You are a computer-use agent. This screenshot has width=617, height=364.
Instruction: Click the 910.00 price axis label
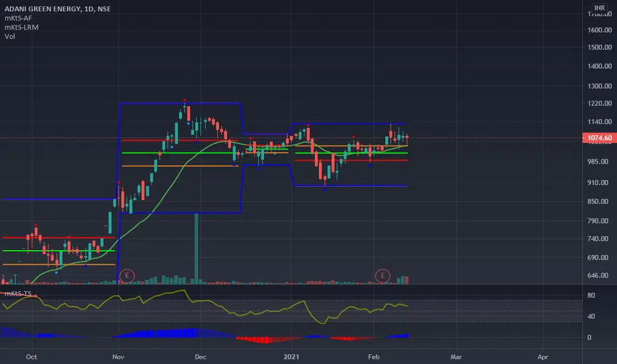[x=599, y=183]
